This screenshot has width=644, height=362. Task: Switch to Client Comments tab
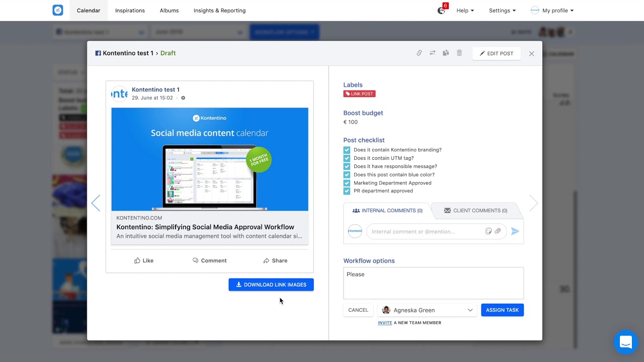pyautogui.click(x=475, y=211)
